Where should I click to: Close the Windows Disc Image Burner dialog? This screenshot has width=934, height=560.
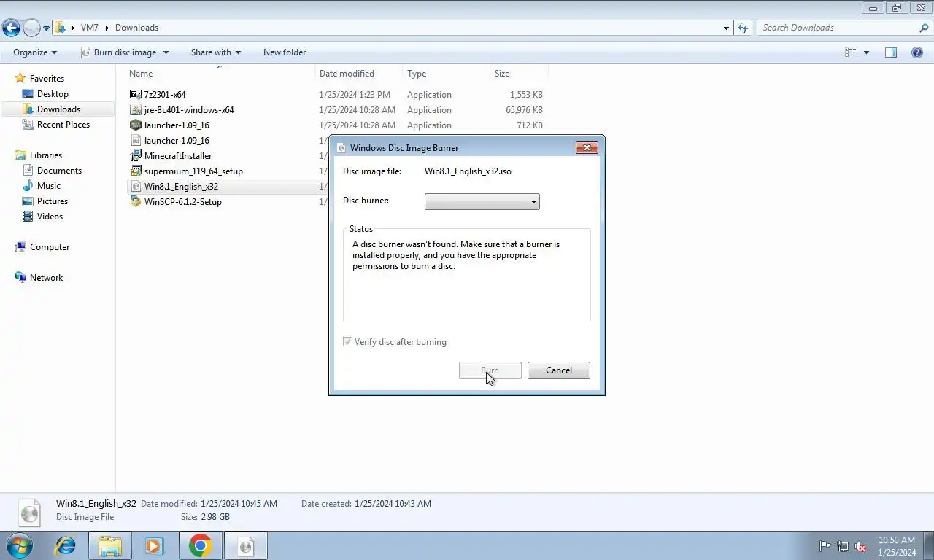[x=587, y=147]
